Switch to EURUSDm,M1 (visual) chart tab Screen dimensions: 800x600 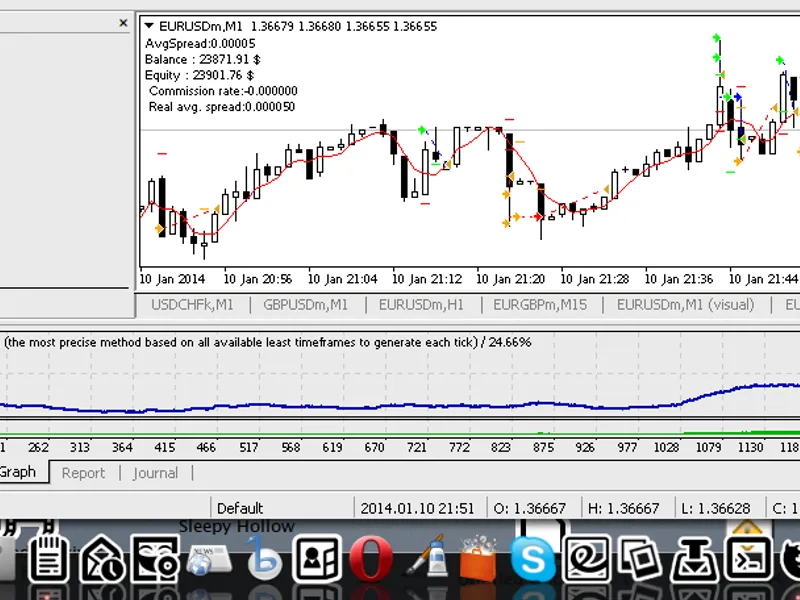click(685, 305)
